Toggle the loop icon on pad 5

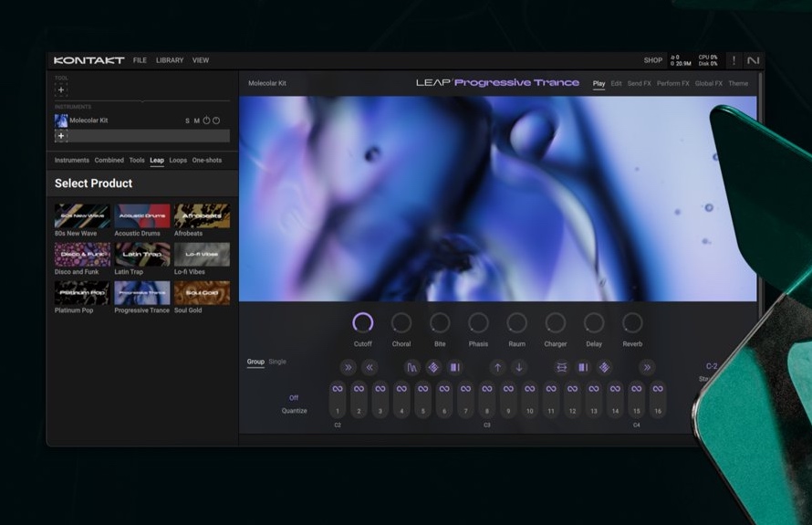pyautogui.click(x=423, y=389)
